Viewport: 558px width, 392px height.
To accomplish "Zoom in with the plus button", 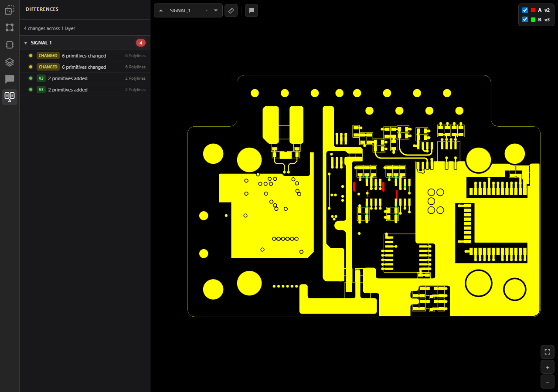I will (548, 367).
